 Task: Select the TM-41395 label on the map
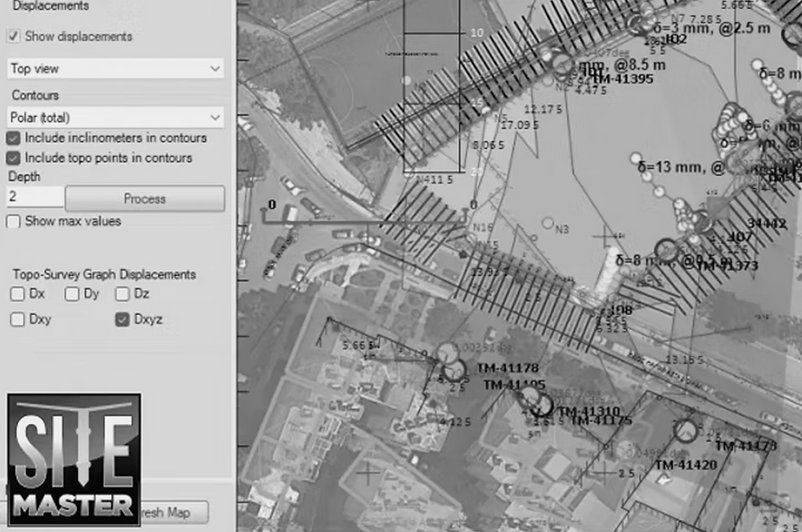pos(623,79)
